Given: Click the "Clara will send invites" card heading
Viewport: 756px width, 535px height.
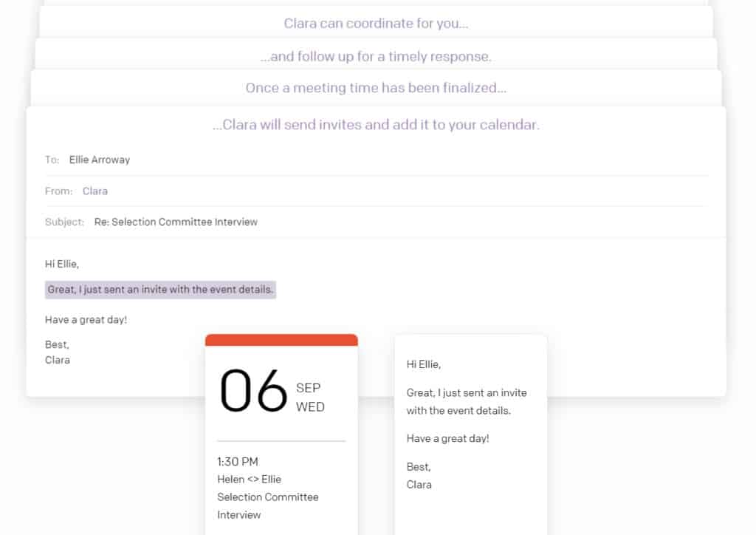Looking at the screenshot, I should tap(376, 125).
